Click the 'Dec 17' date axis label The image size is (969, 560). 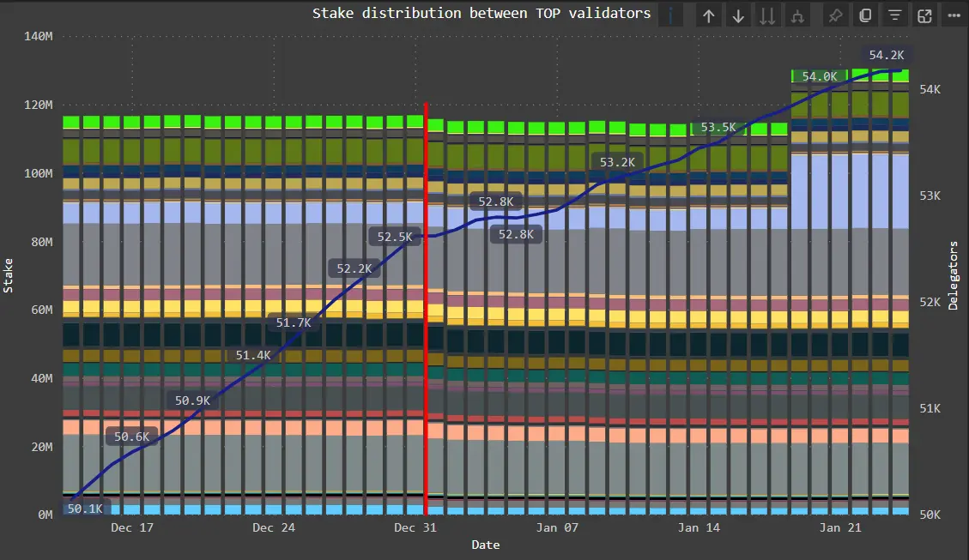[x=132, y=528]
